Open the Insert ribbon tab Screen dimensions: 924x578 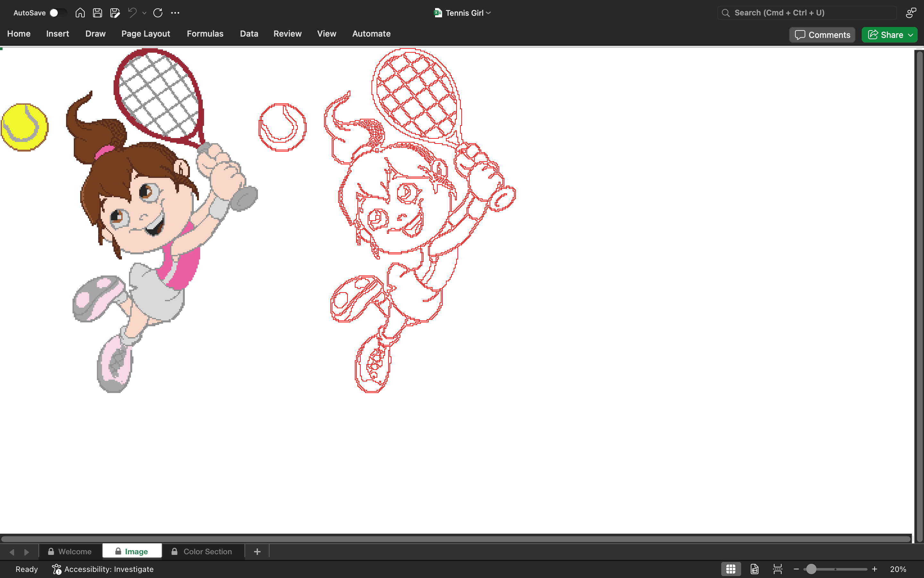pos(58,34)
